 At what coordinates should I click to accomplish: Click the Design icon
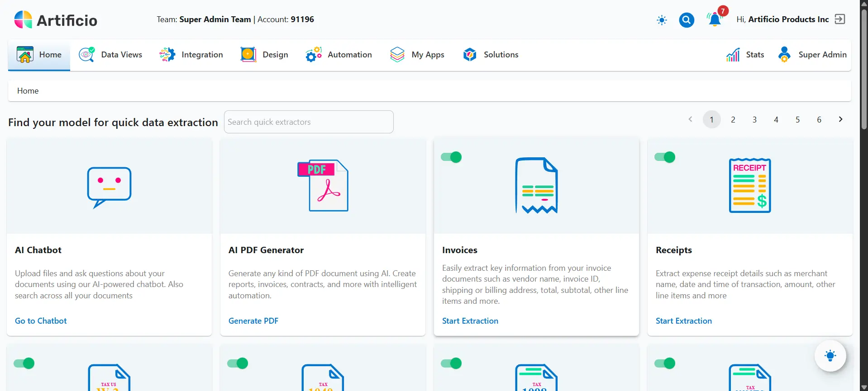point(248,55)
